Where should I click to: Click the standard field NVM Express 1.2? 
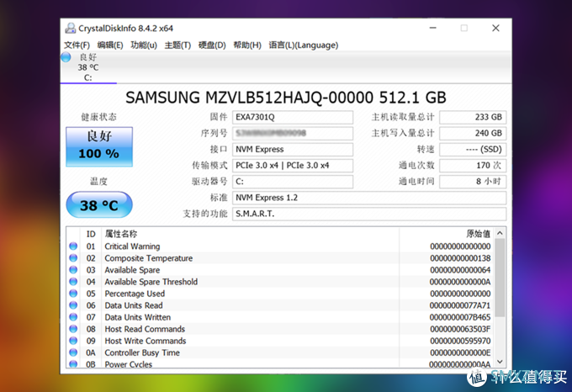(x=369, y=198)
